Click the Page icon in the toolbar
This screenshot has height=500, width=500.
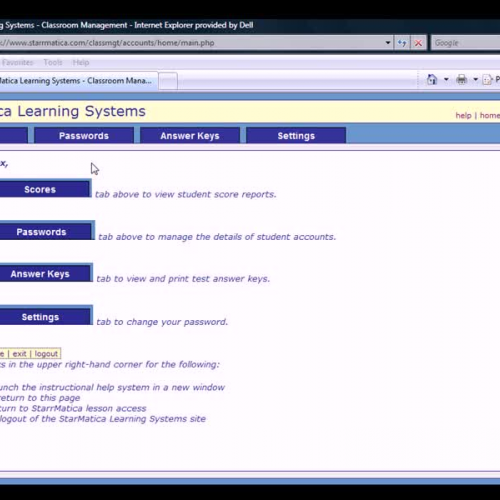pos(487,80)
